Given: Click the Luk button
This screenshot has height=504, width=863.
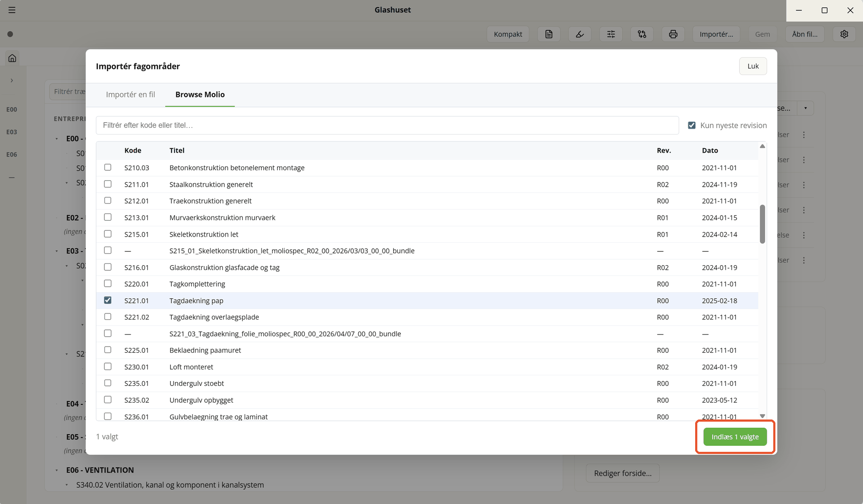Looking at the screenshot, I should 753,66.
